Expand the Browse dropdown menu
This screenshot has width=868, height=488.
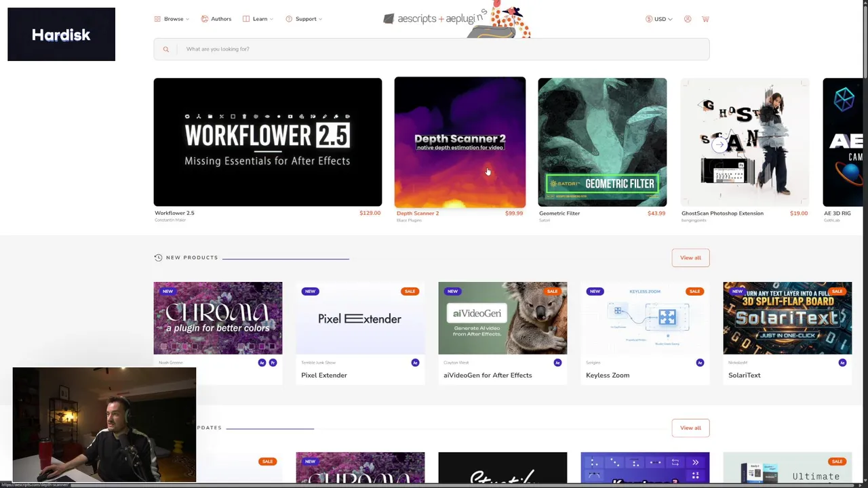coord(172,19)
